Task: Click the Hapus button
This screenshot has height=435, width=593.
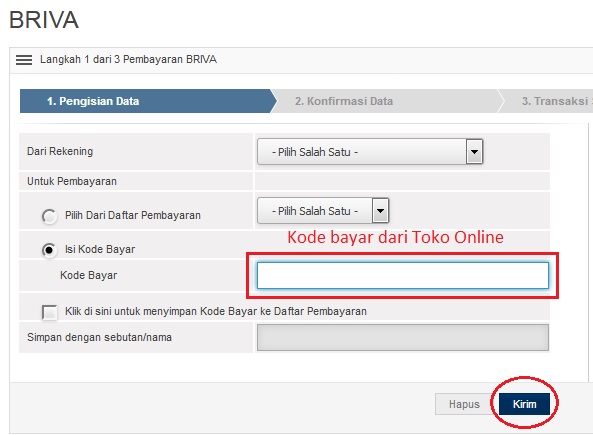Action: [464, 404]
